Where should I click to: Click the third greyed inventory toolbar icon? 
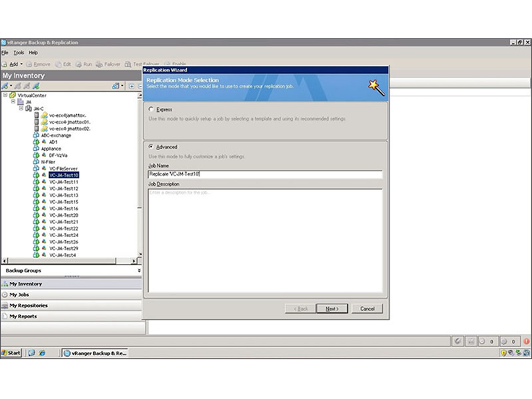[x=27, y=86]
